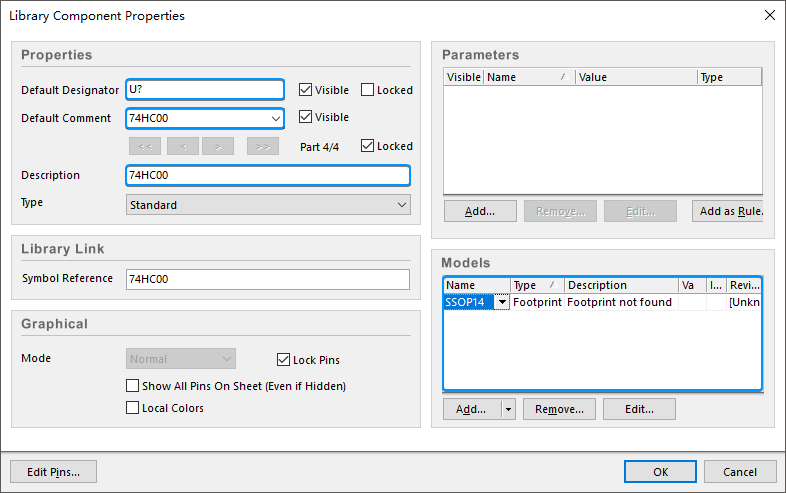Click Remove button under Models list
This screenshot has height=493, width=786.
tap(559, 409)
